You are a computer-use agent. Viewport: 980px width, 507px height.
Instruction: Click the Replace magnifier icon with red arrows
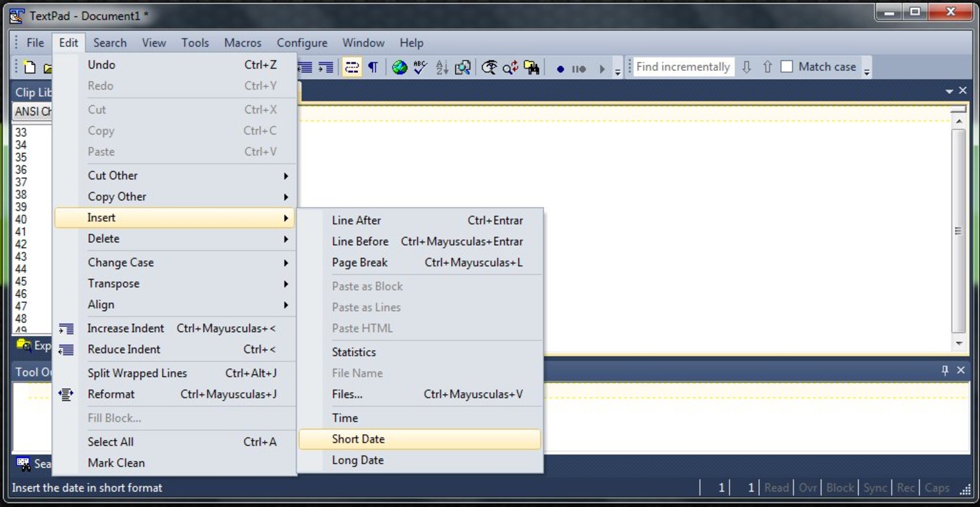tap(510, 67)
